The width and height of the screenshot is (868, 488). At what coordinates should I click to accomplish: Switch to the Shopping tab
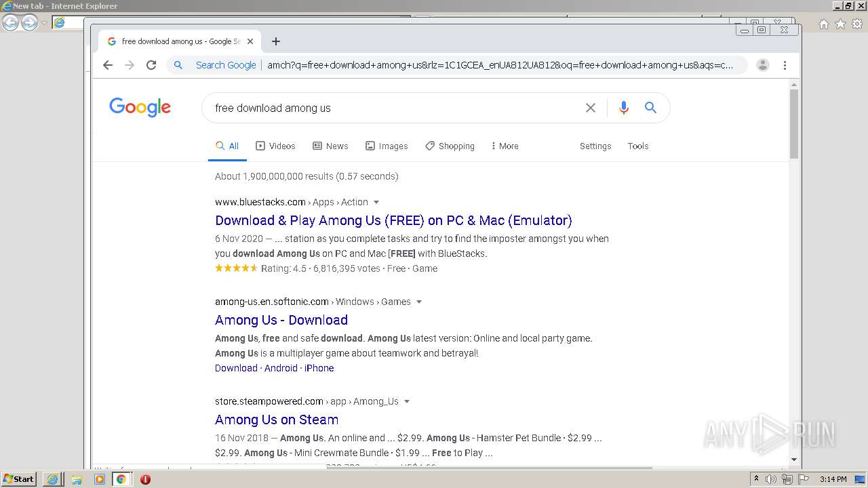point(450,146)
